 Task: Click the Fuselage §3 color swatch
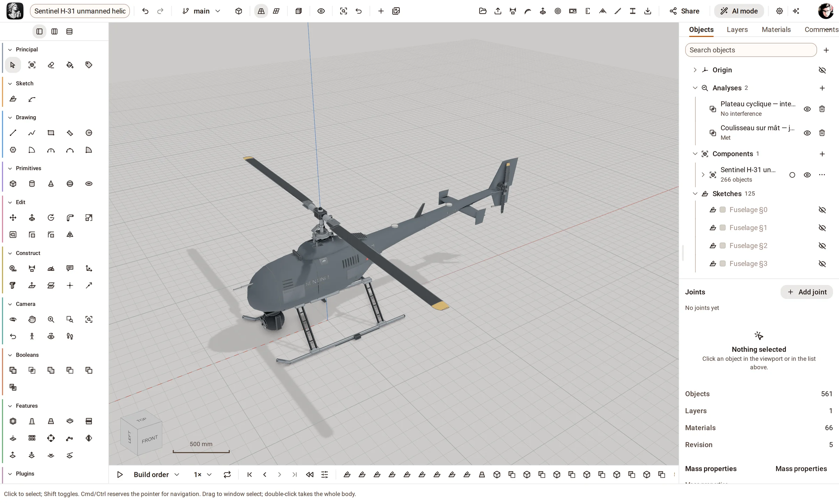pos(723,264)
